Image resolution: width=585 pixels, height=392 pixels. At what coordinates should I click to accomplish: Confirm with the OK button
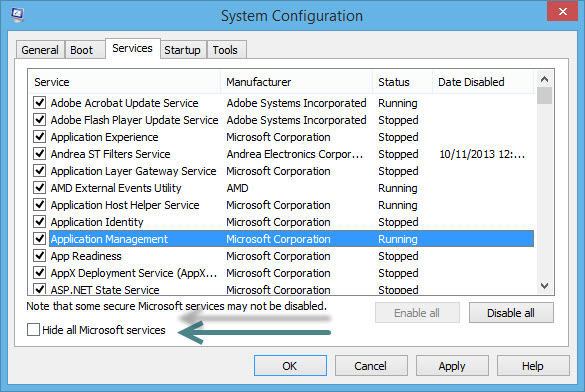(x=290, y=366)
